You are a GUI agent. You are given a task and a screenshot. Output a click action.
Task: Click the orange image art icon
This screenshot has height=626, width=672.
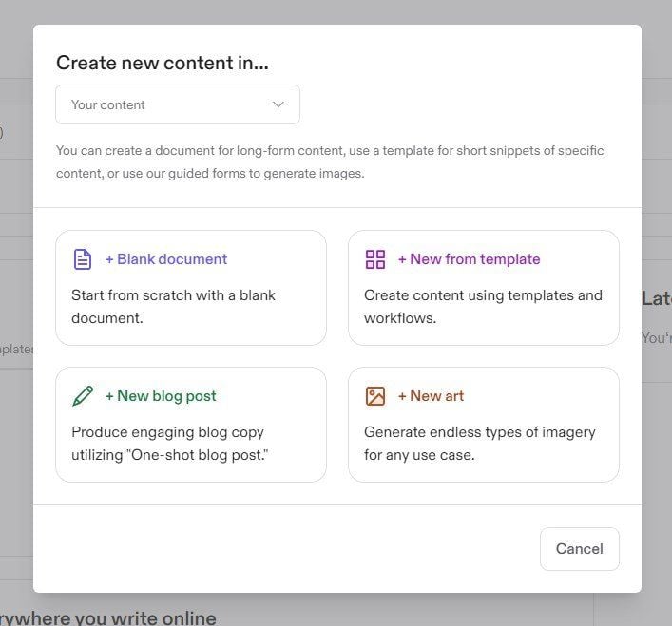[375, 396]
